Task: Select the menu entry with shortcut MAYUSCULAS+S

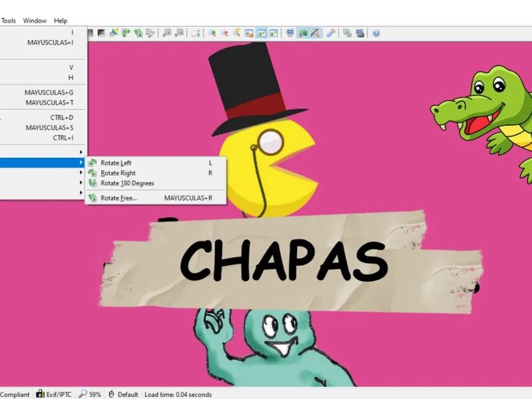Action: (x=43, y=128)
